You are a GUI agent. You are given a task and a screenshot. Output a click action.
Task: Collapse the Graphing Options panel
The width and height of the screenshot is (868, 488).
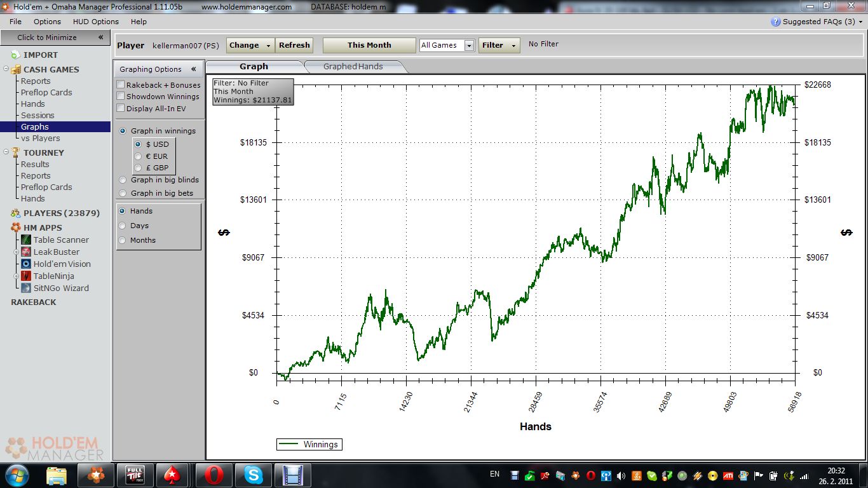[x=194, y=69]
